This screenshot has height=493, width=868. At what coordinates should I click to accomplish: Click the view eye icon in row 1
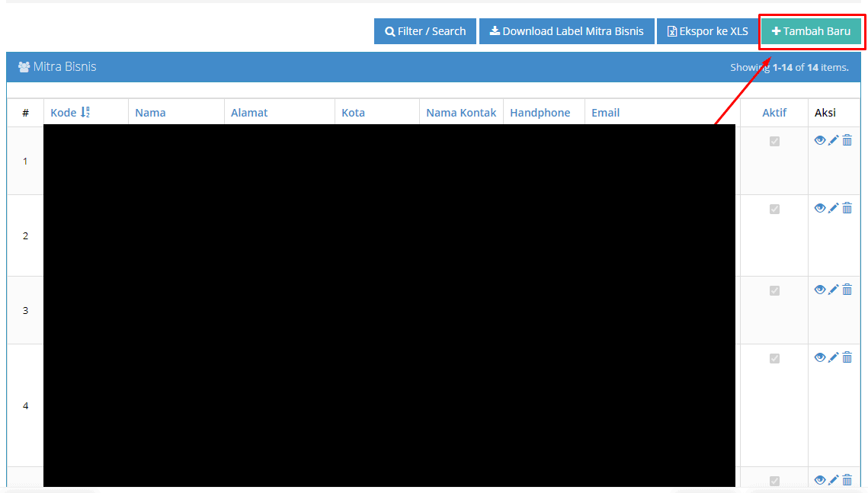click(820, 140)
